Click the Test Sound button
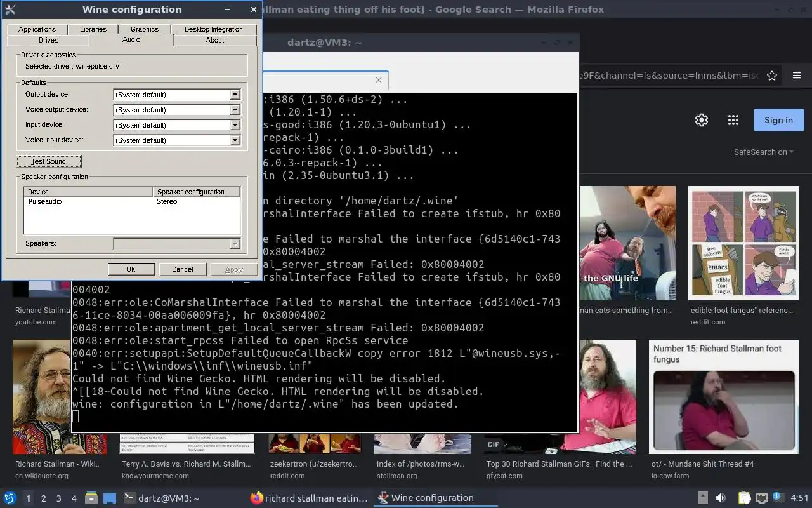The width and height of the screenshot is (812, 508). point(49,161)
